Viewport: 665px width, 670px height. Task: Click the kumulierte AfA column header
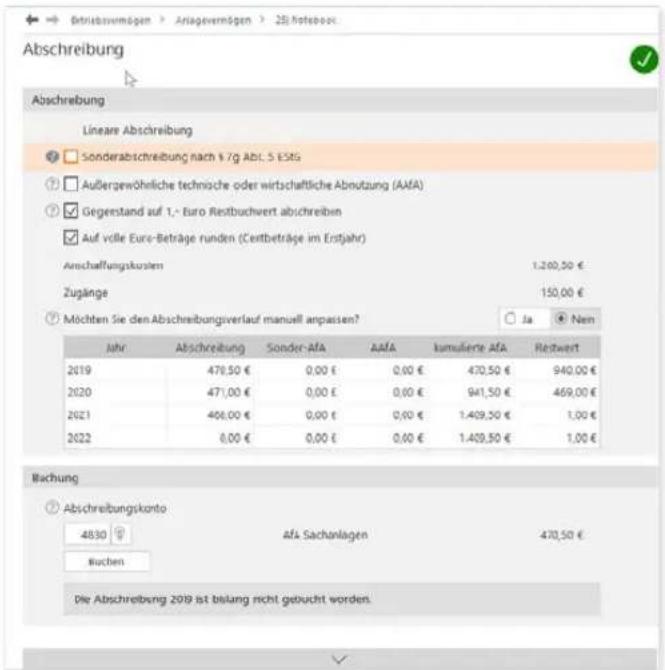click(x=470, y=348)
